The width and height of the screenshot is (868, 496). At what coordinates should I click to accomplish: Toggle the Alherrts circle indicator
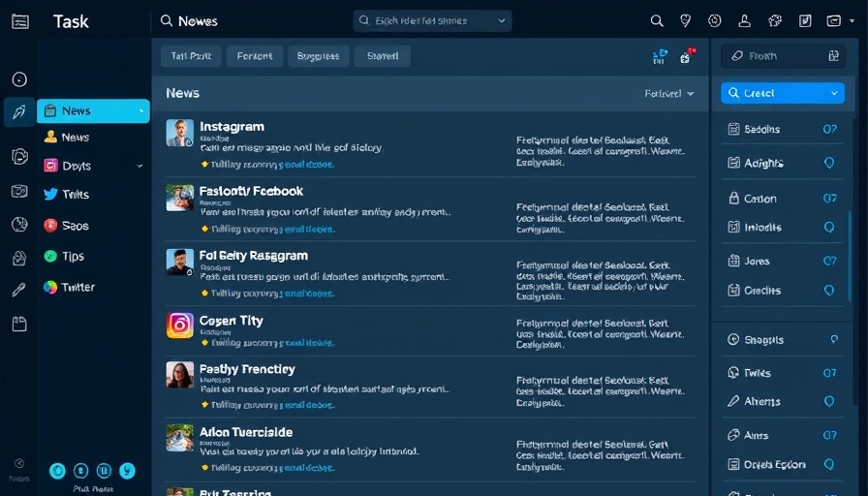click(829, 401)
